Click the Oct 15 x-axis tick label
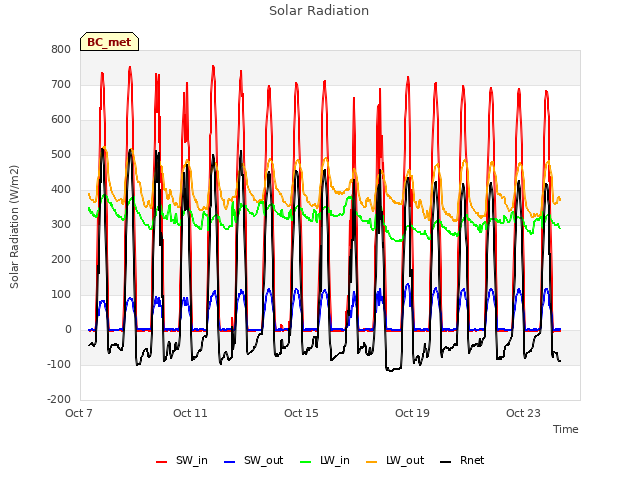The image size is (640, 480). (x=301, y=413)
